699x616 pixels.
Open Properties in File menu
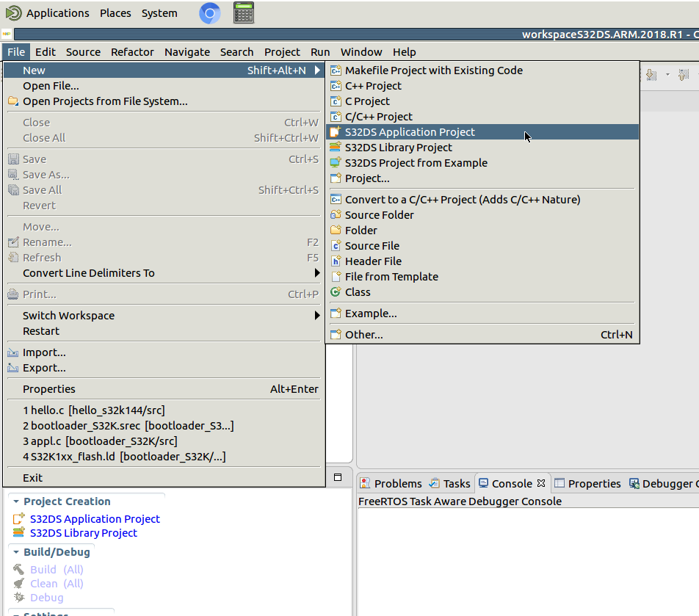point(164,389)
